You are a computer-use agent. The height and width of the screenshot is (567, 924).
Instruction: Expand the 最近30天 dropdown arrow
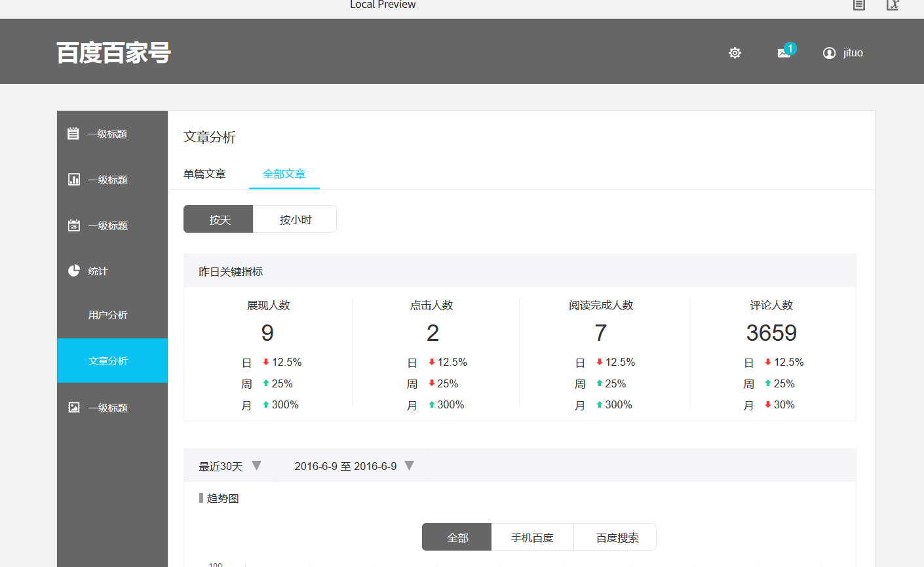257,465
